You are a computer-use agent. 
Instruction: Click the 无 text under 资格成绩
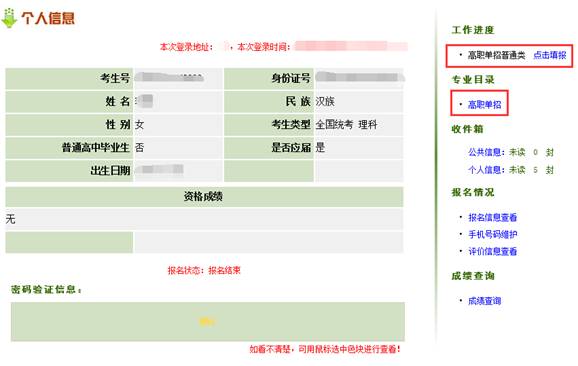[x=10, y=219]
